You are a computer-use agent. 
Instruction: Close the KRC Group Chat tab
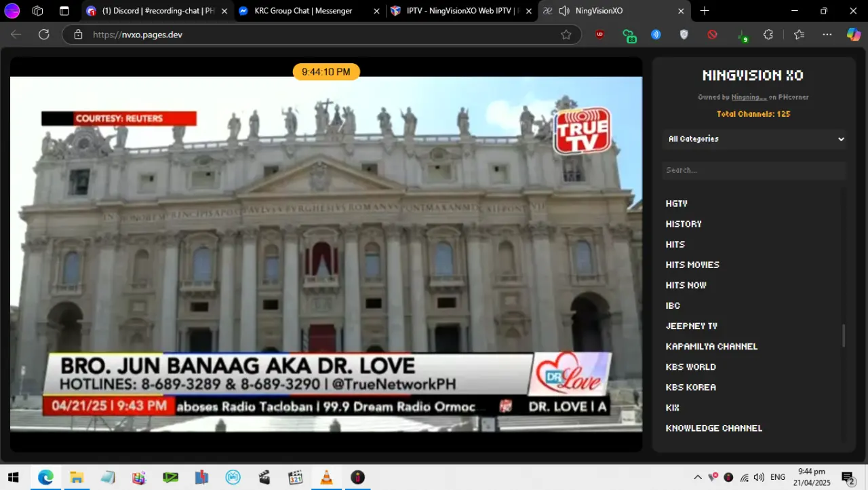[x=377, y=11]
